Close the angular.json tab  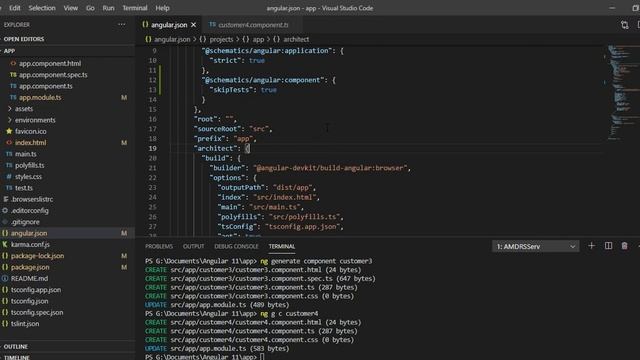[x=193, y=25]
